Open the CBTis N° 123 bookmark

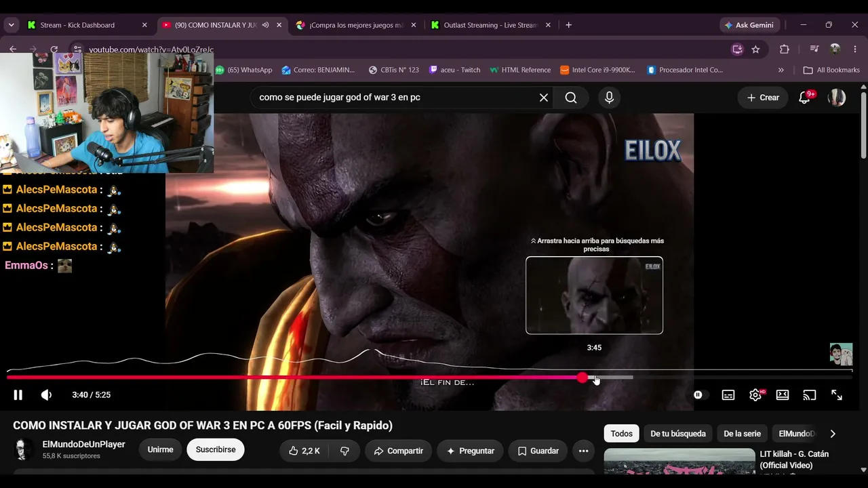pyautogui.click(x=393, y=70)
